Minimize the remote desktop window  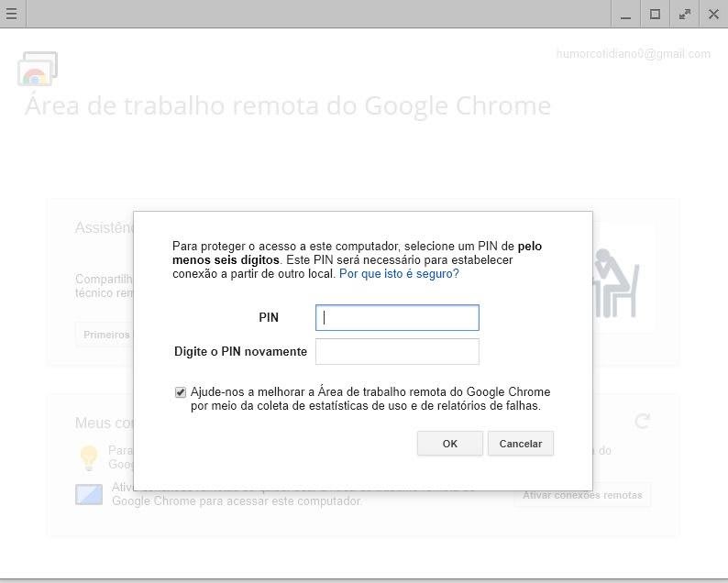point(625,14)
